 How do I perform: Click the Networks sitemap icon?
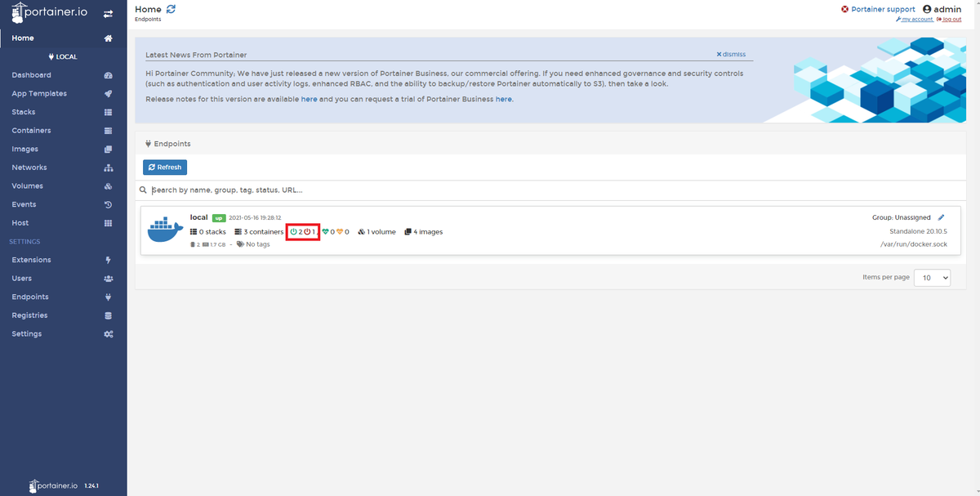108,168
